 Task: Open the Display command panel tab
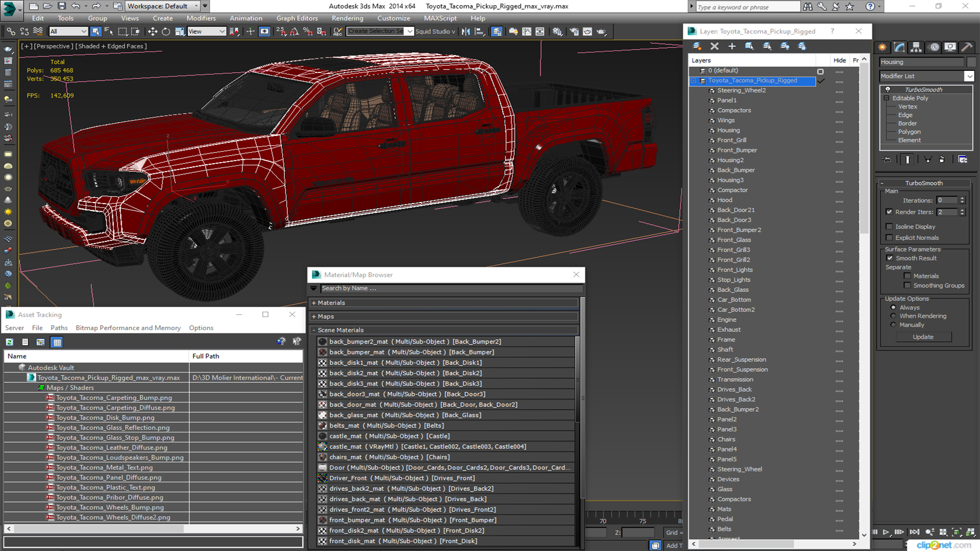click(950, 47)
